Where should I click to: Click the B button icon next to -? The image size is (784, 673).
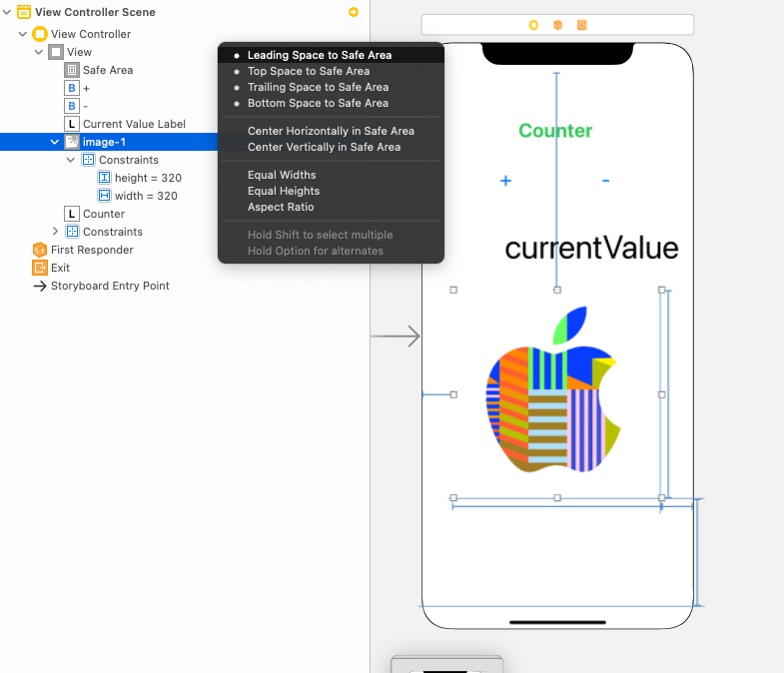[x=72, y=106]
